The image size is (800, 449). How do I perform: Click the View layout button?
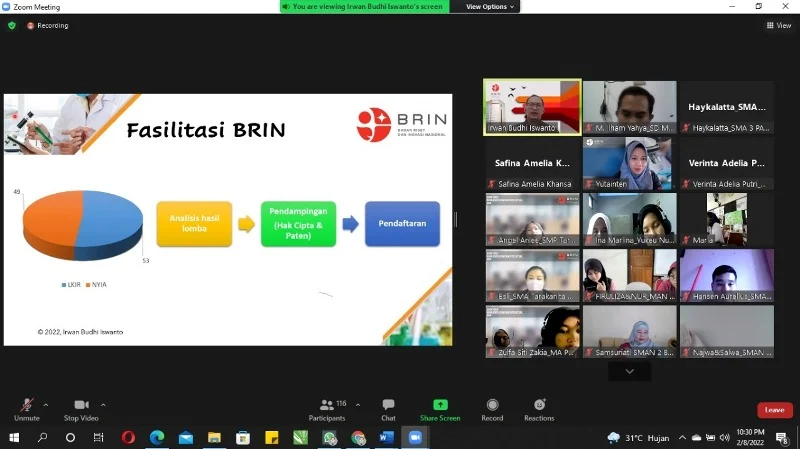point(779,26)
